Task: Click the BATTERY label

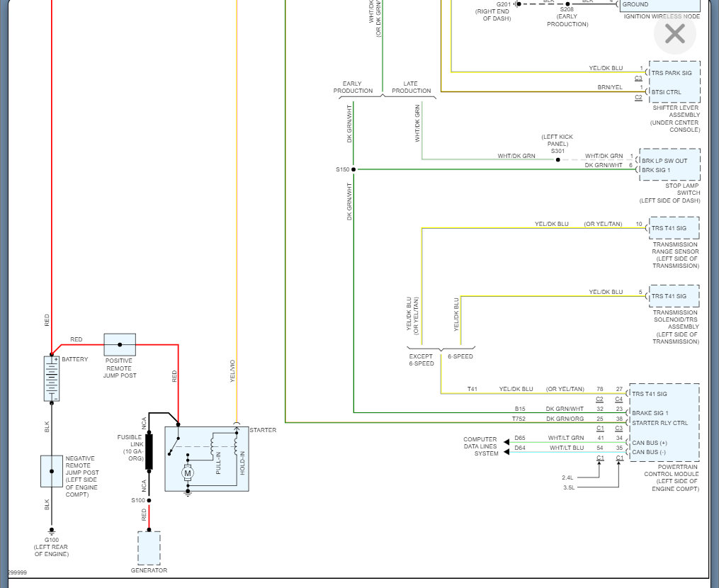Action: point(75,360)
